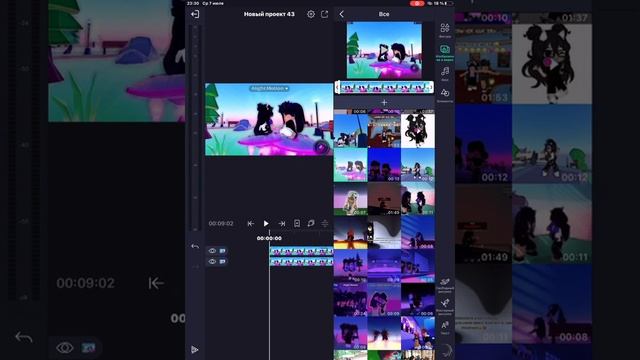This screenshot has width=640, height=360.
Task: Pick the blue sky pole thumbnail in first row
Action: pos(351,131)
